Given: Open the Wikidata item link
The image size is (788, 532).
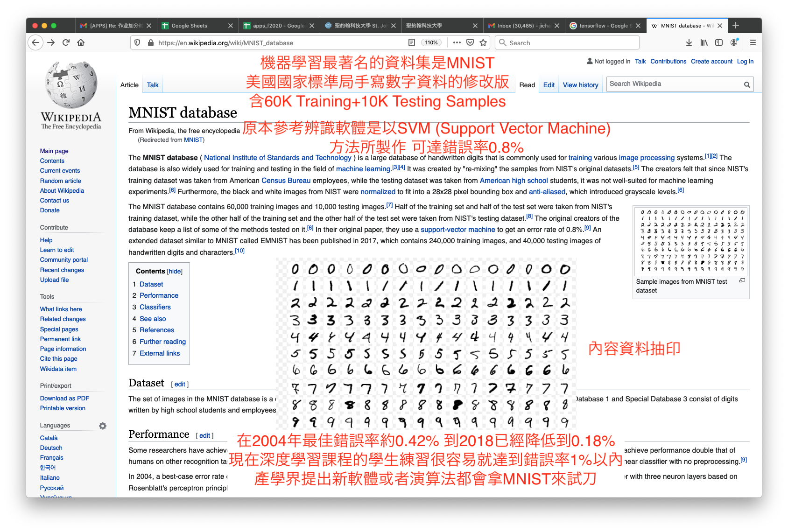Looking at the screenshot, I should pyautogui.click(x=58, y=369).
